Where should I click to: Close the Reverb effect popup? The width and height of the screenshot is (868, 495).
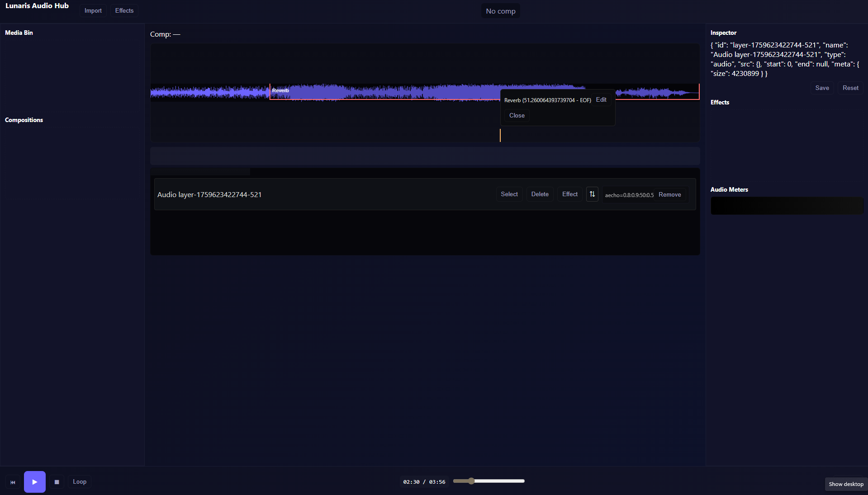click(x=516, y=115)
